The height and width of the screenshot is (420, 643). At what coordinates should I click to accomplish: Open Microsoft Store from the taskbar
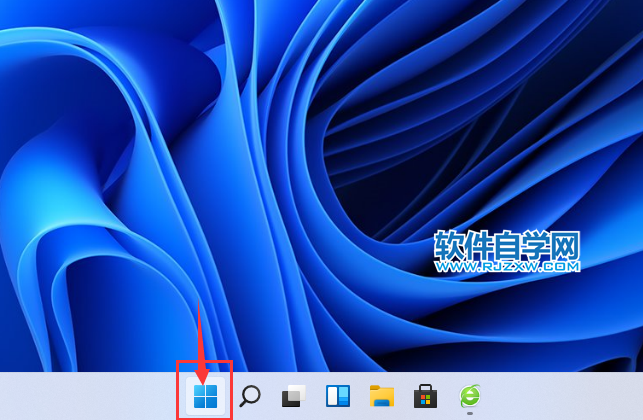point(425,396)
